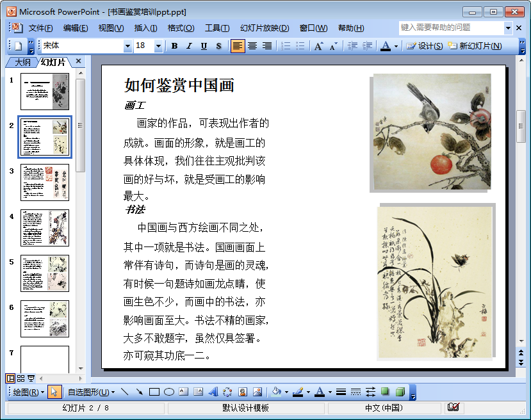Expand font size dropdown 18
Screen dimensions: 531x420
158,45
